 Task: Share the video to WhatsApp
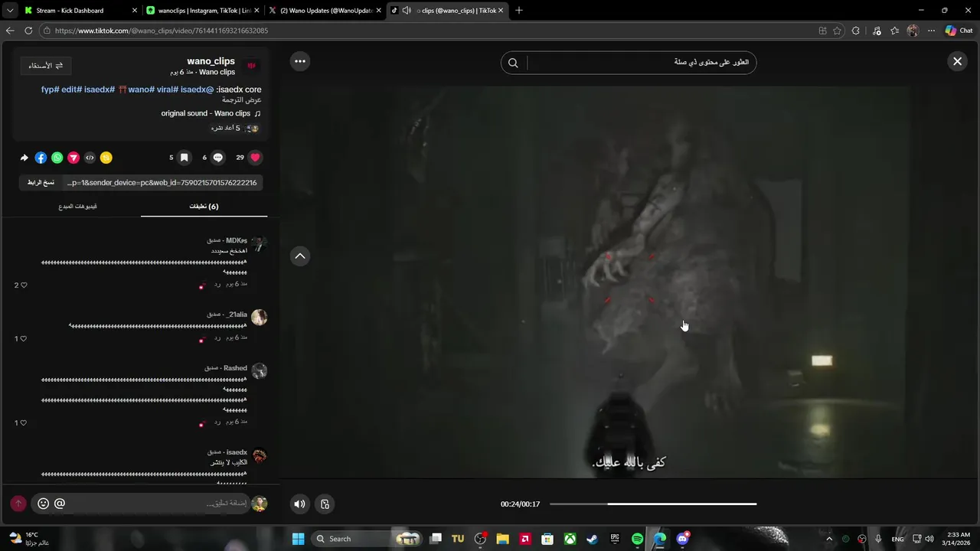click(57, 158)
